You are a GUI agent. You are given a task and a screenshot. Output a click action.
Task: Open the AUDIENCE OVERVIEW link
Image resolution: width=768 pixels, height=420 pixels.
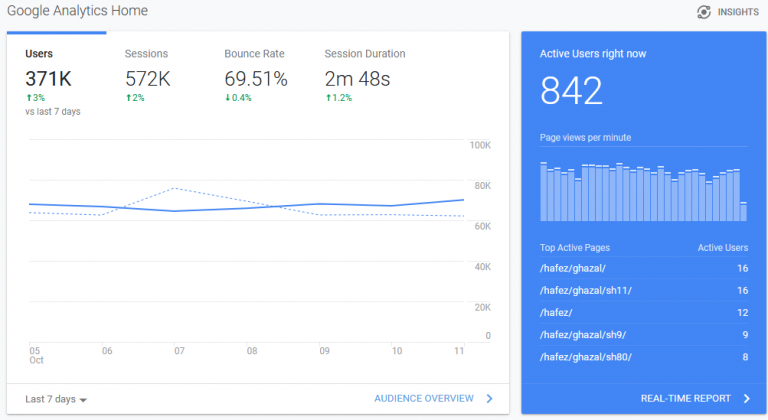coord(424,398)
